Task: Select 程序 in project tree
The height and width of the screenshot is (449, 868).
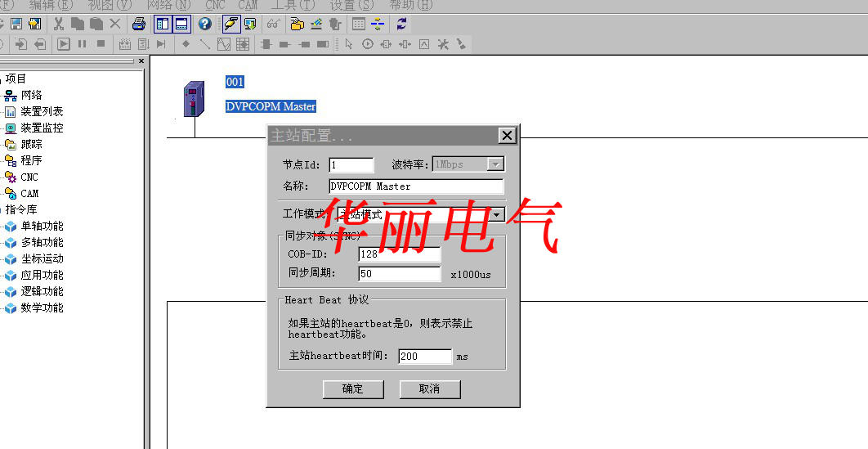Action: 32,160
